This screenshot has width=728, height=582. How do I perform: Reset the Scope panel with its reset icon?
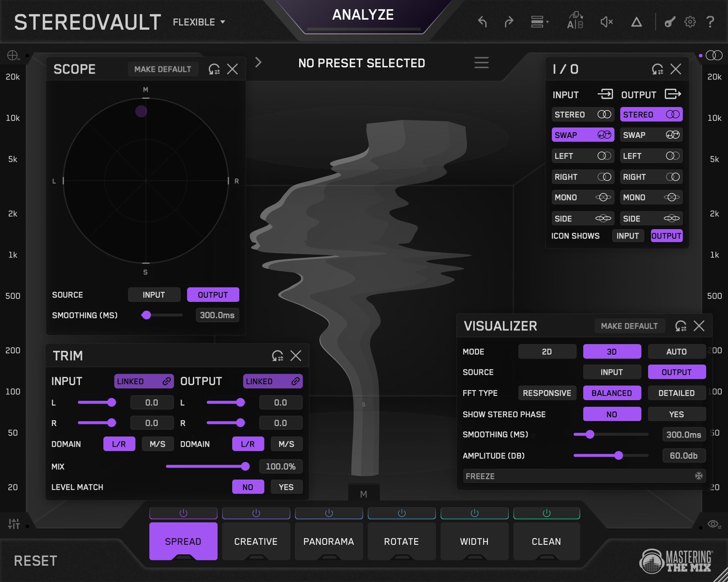click(214, 69)
